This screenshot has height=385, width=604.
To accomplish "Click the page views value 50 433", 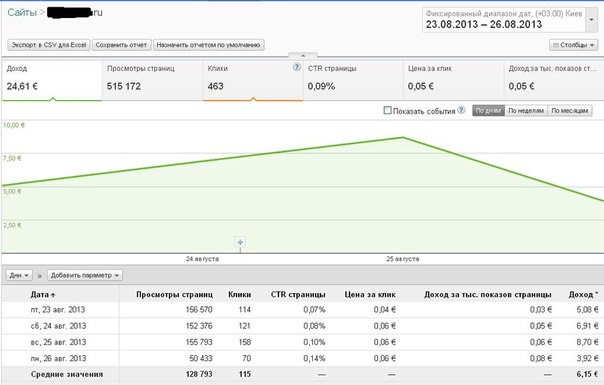I will click(x=201, y=358).
